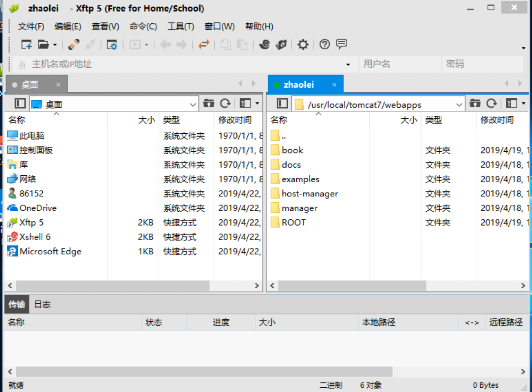Launch Xshell from the swirl toolbar icon
The width and height of the screenshot is (532, 392).
(264, 44)
